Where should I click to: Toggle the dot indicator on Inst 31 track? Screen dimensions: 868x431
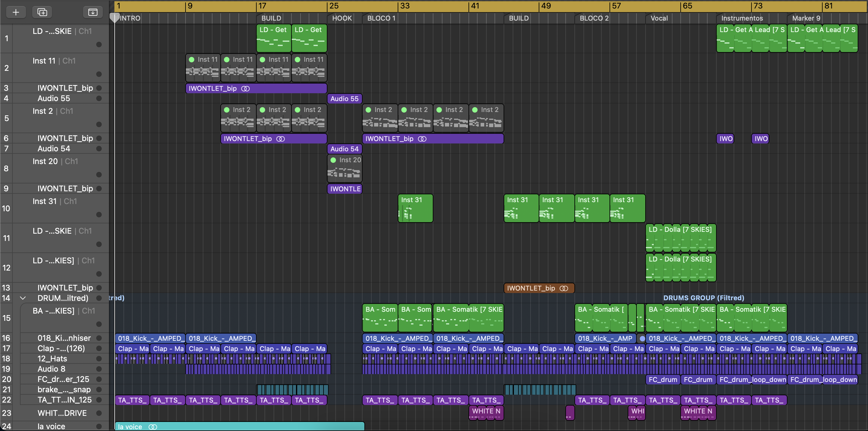(x=99, y=215)
